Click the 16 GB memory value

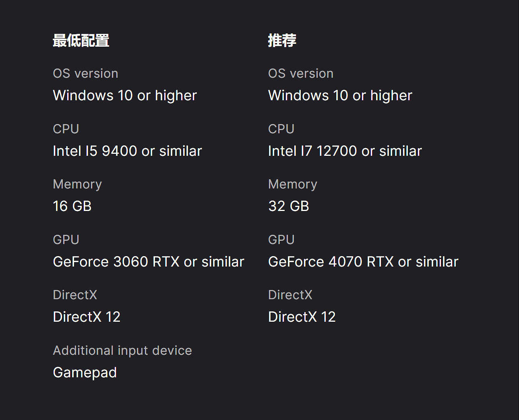[72, 206]
